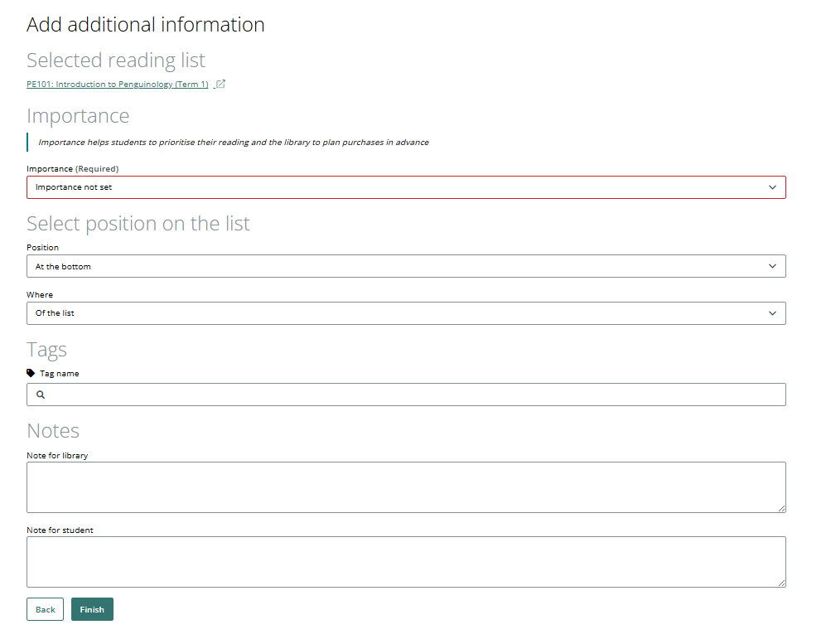The image size is (826, 644).
Task: Click the Where dropdown chevron
Action: [x=774, y=312]
